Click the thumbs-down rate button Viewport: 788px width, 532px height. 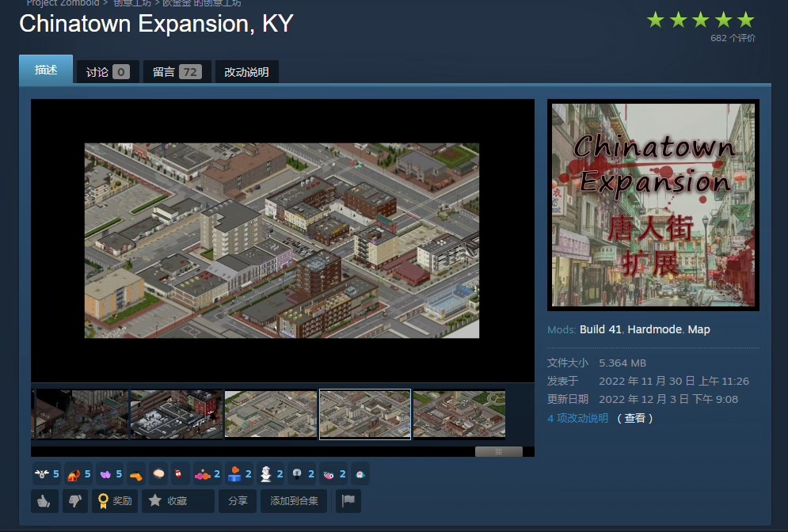(75, 501)
